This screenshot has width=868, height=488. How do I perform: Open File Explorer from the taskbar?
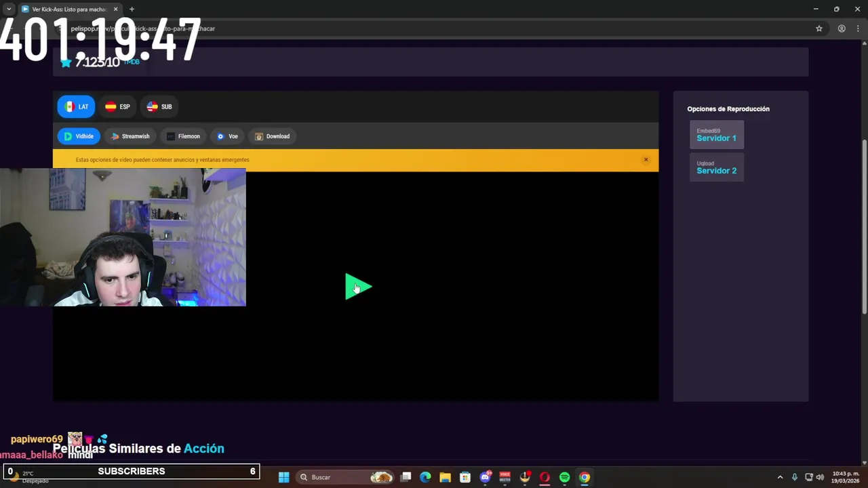coord(445,477)
